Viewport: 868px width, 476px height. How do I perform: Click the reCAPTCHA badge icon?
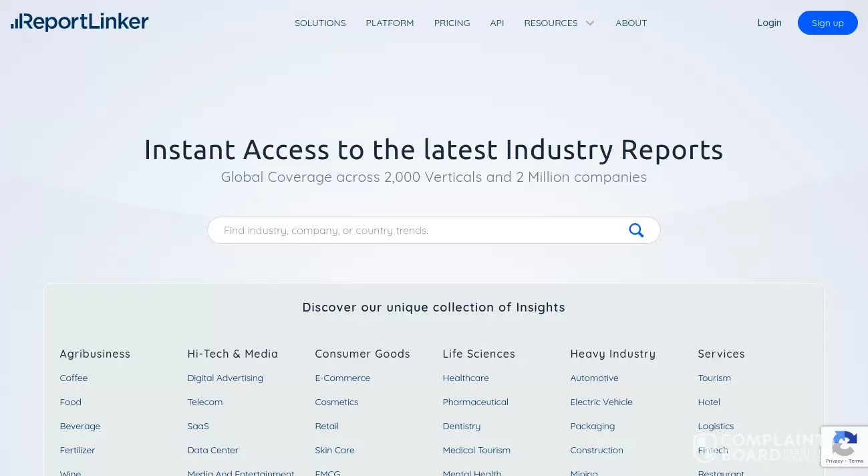[x=844, y=439]
